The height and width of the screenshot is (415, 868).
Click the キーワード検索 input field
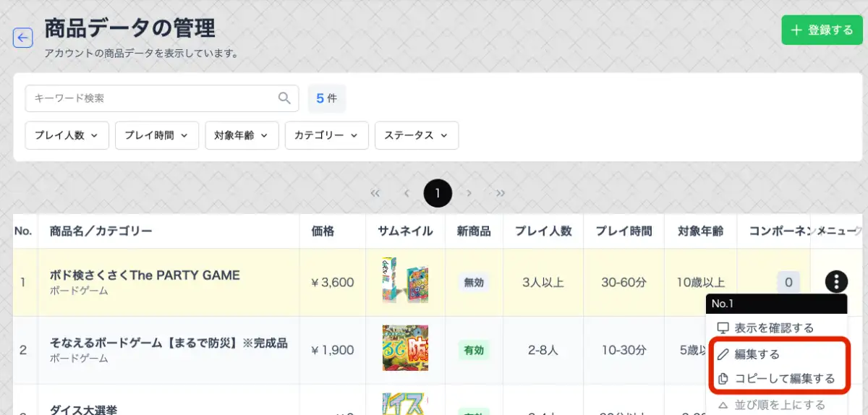click(152, 98)
